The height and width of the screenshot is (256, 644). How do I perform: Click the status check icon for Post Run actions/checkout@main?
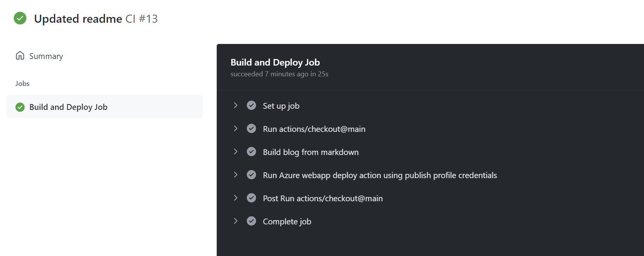point(251,198)
